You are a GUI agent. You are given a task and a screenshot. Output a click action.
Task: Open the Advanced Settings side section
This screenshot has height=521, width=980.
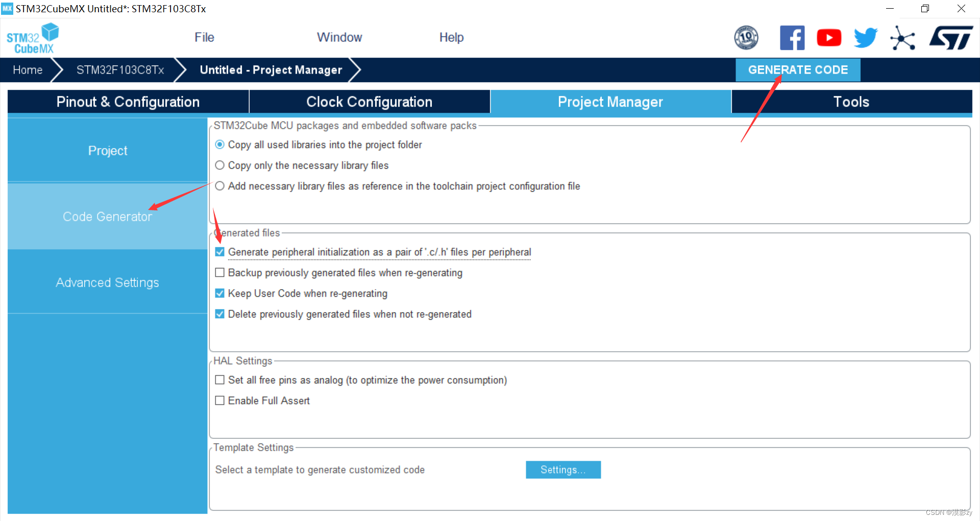coord(108,282)
